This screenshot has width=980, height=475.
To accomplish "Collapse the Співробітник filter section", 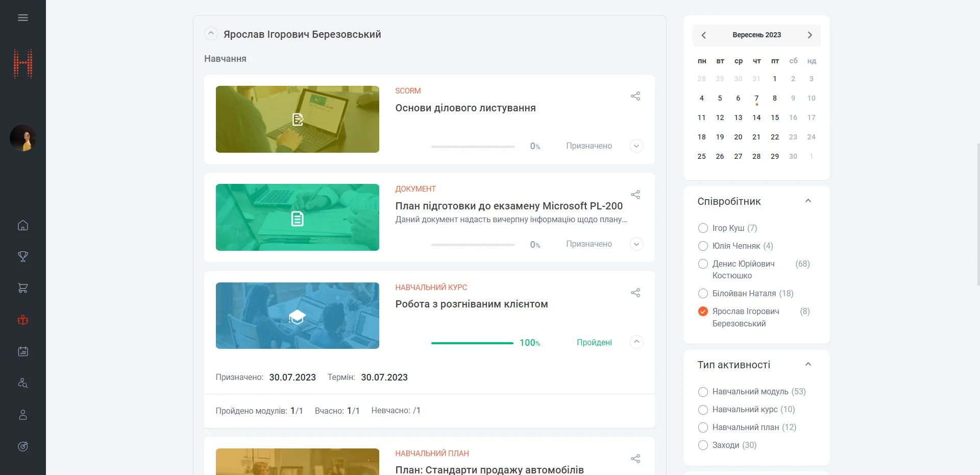I will coord(808,201).
